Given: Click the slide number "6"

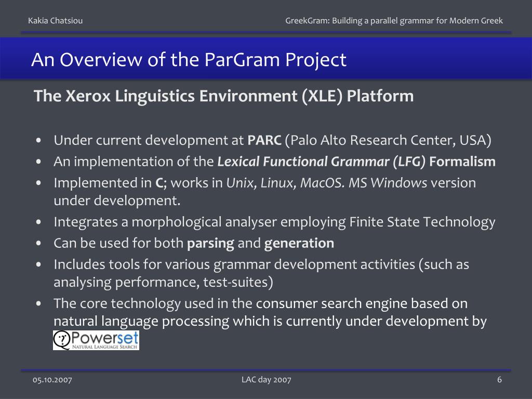Looking at the screenshot, I should (499, 380).
